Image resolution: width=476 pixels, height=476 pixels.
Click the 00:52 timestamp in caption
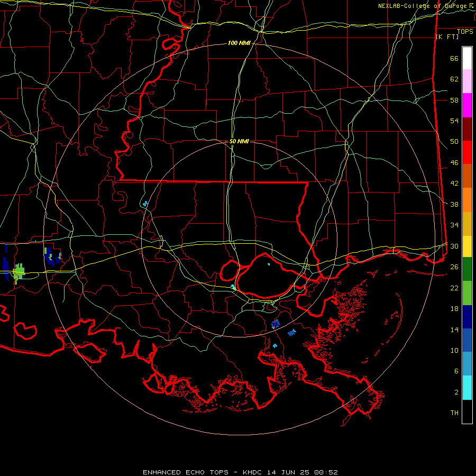[x=326, y=472]
